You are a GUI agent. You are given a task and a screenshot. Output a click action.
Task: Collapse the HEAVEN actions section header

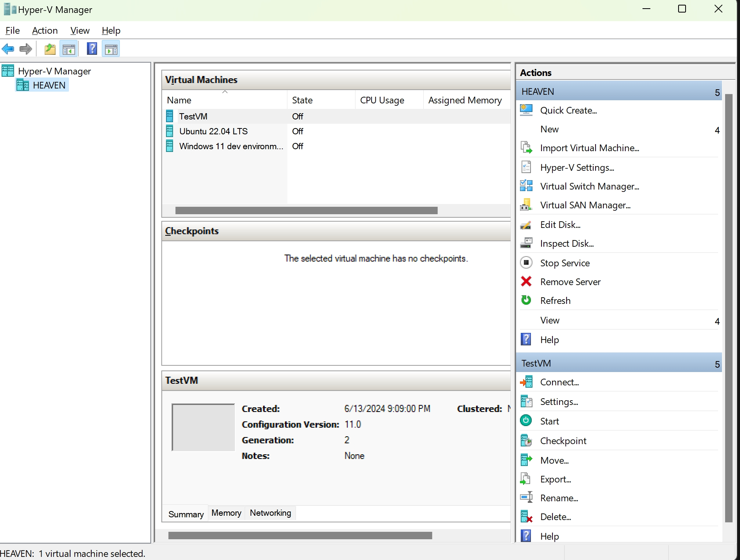(x=619, y=91)
